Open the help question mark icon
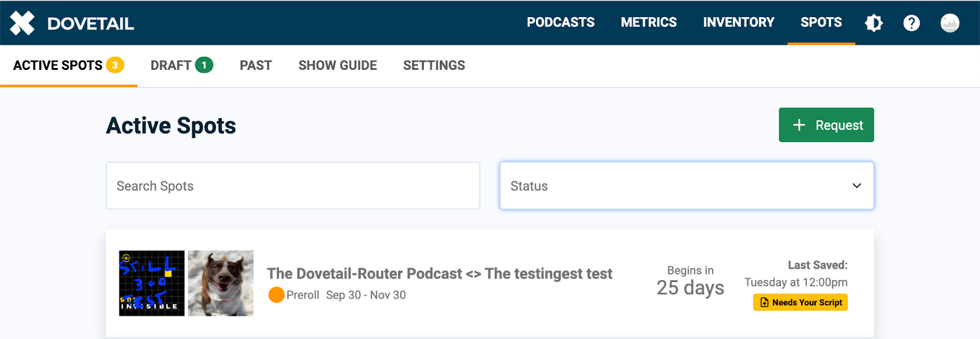The width and height of the screenshot is (980, 339). (x=911, y=23)
